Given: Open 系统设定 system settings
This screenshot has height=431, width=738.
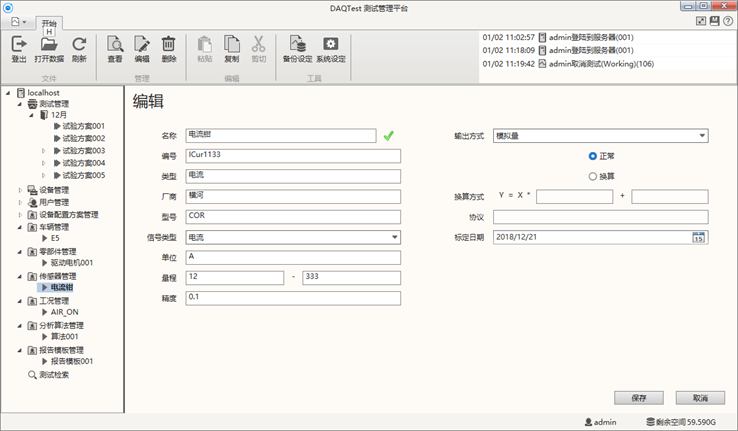Looking at the screenshot, I should click(331, 45).
